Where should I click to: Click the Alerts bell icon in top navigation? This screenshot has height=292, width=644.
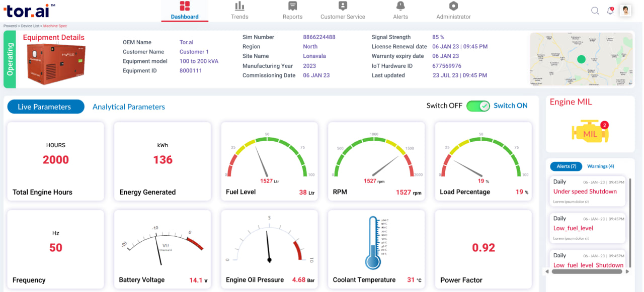[400, 6]
